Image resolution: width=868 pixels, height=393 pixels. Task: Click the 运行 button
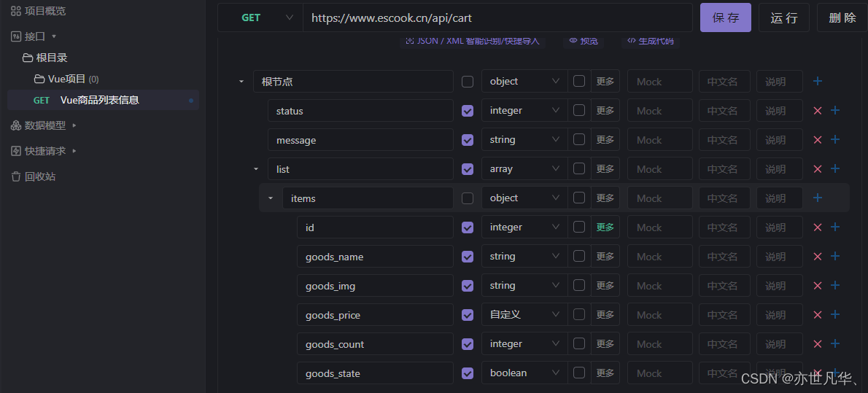[784, 17]
